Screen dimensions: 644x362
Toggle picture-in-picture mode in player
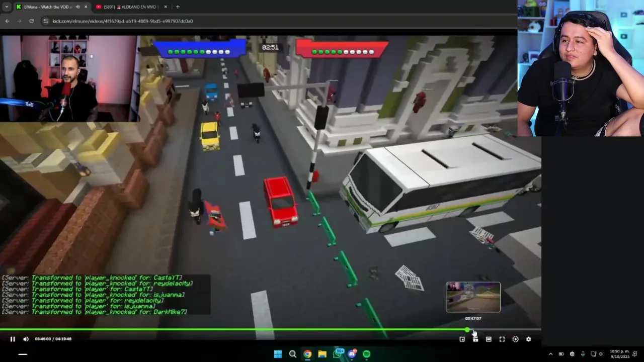pos(462,339)
